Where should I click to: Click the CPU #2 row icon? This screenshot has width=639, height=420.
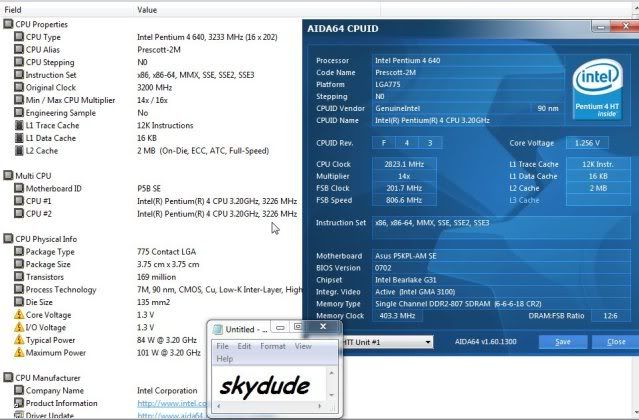(x=19, y=213)
